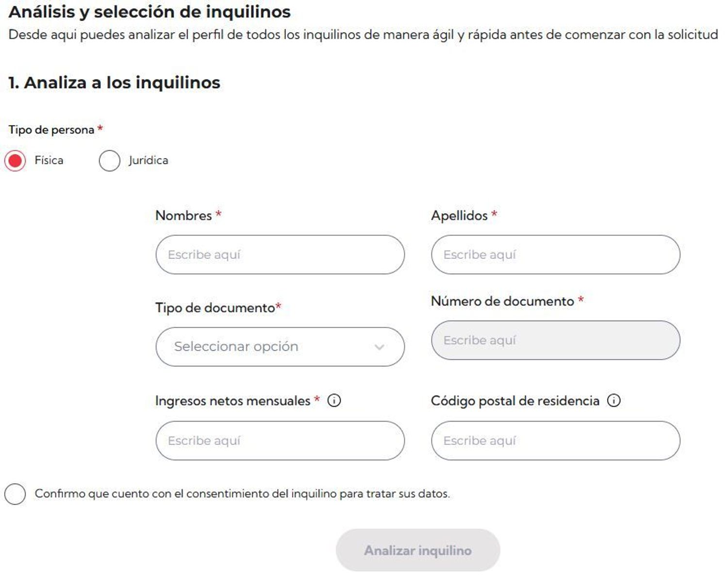Click the Análisis y selección de inquilinos heading
This screenshot has width=728, height=576.
coord(149,12)
